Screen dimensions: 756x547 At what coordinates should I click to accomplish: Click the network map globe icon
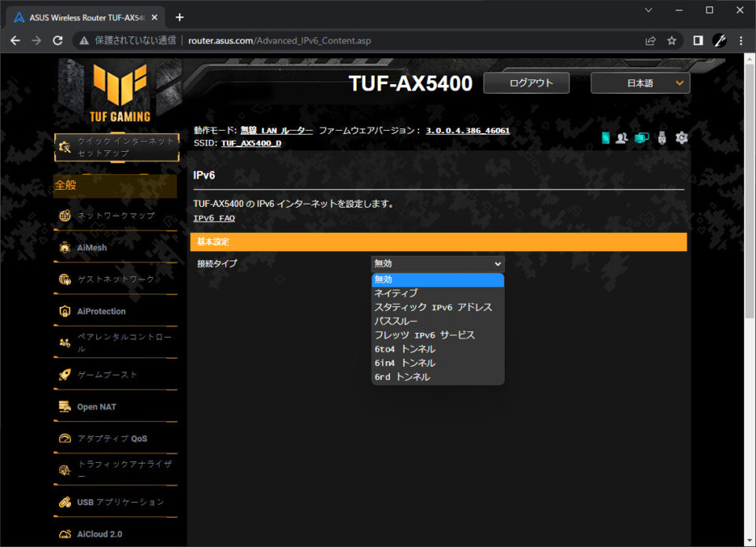65,216
